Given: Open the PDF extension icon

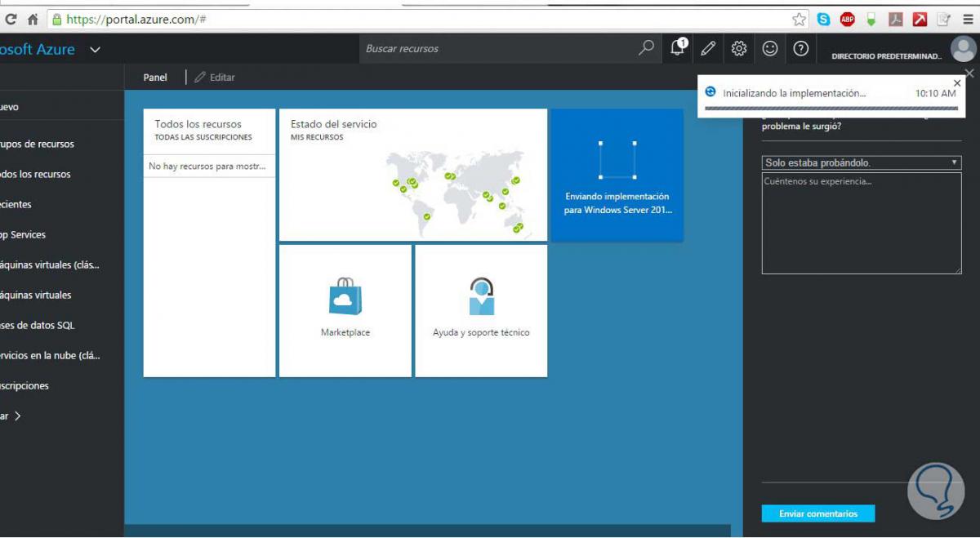Looking at the screenshot, I should [x=896, y=19].
